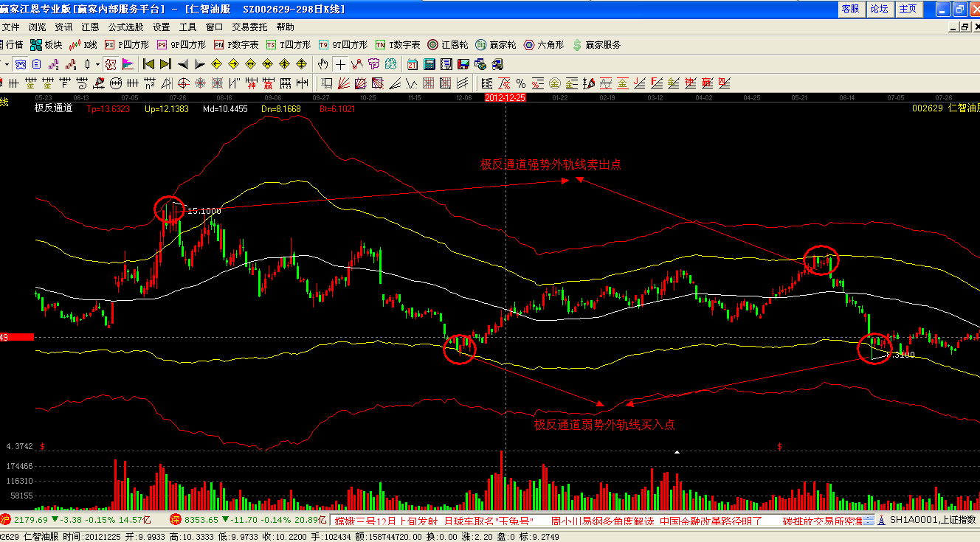
Task: Toggle the 板块 sector view
Action: point(46,45)
